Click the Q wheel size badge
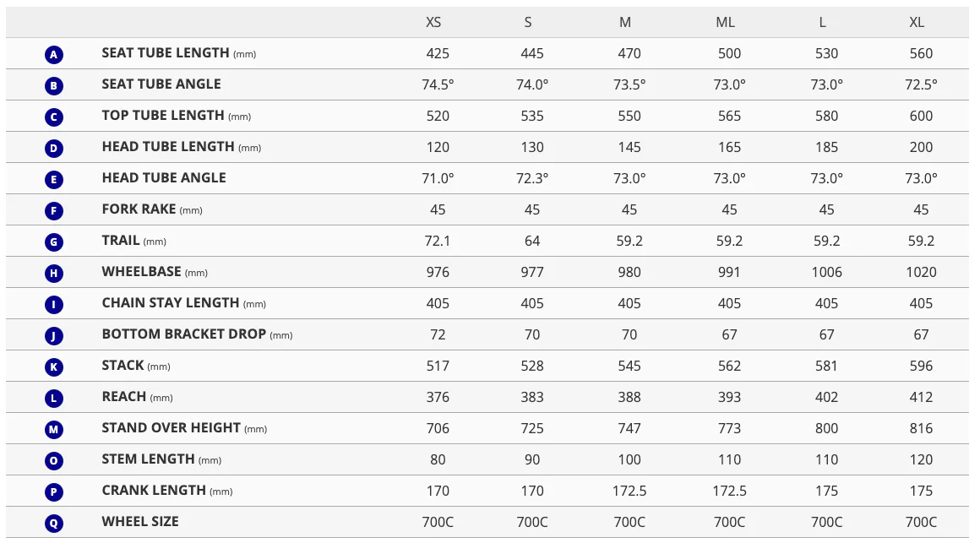Image resolution: width=980 pixels, height=543 pixels. pos(54,523)
